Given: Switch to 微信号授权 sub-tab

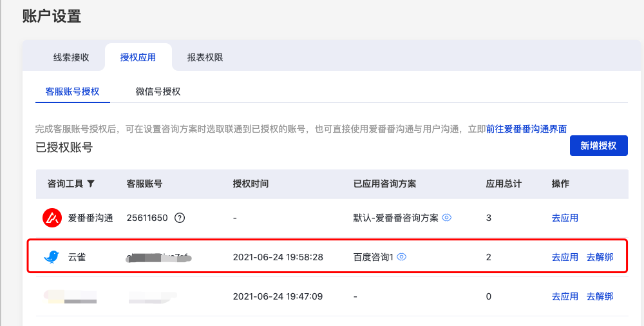Looking at the screenshot, I should pyautogui.click(x=158, y=91).
